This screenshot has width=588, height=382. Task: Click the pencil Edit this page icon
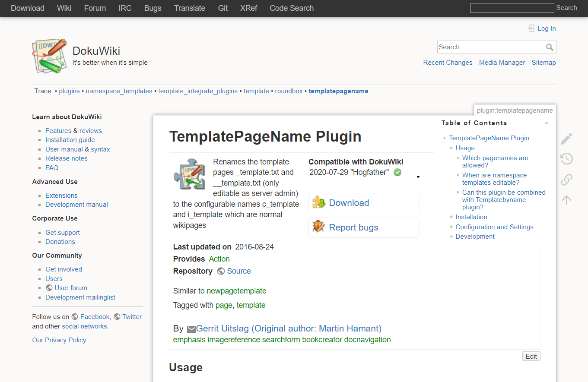tap(566, 139)
